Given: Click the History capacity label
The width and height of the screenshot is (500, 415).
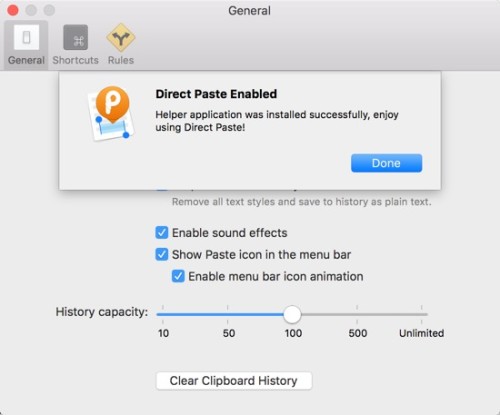Looking at the screenshot, I should point(102,312).
